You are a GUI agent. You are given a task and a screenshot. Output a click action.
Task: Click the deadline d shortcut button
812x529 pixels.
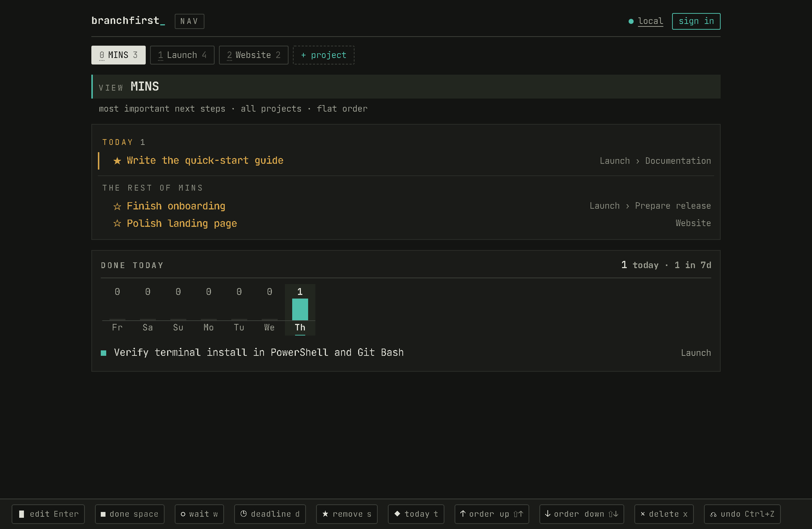point(270,514)
